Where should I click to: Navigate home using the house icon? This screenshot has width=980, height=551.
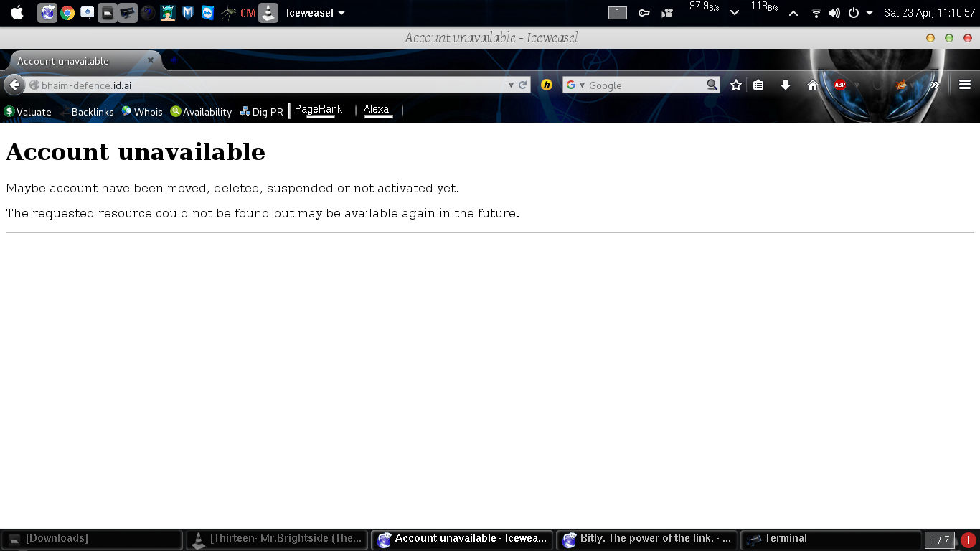click(813, 84)
